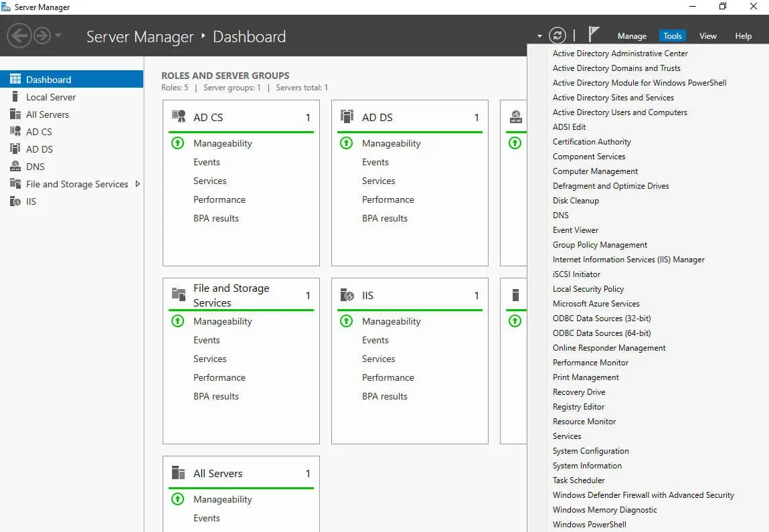Select Dashboard in the sidebar
Screen dimensions: 769x532
tap(72, 80)
